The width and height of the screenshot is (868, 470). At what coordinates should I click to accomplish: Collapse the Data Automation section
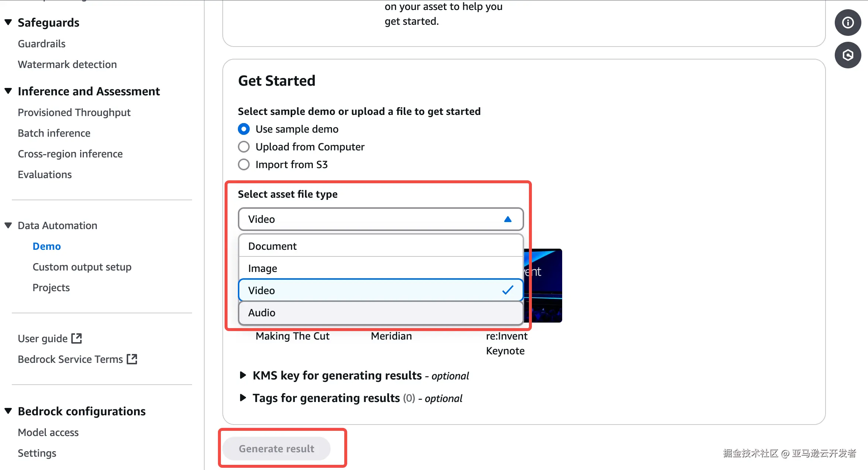pos(8,225)
